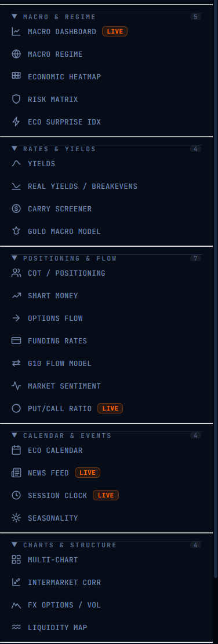Open the Options Flow menu item
Image resolution: width=218 pixels, height=644 pixels.
[x=107, y=319]
